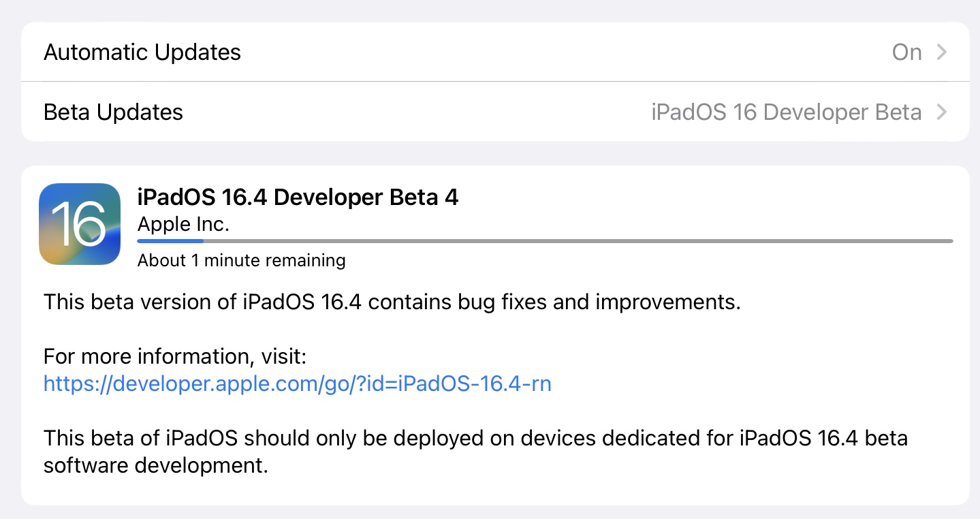Click the update download progress bar
The width and height of the screenshot is (980, 519).
click(545, 240)
